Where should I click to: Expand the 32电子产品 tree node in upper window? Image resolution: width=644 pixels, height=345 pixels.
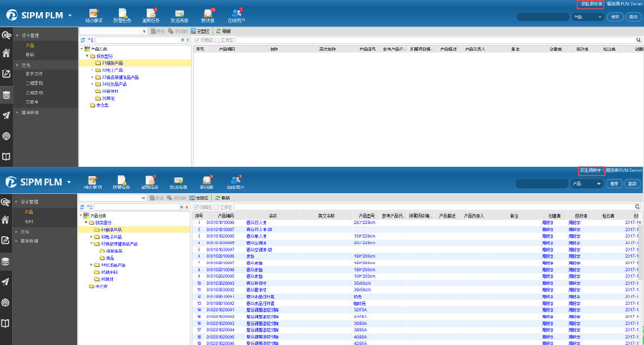92,71
